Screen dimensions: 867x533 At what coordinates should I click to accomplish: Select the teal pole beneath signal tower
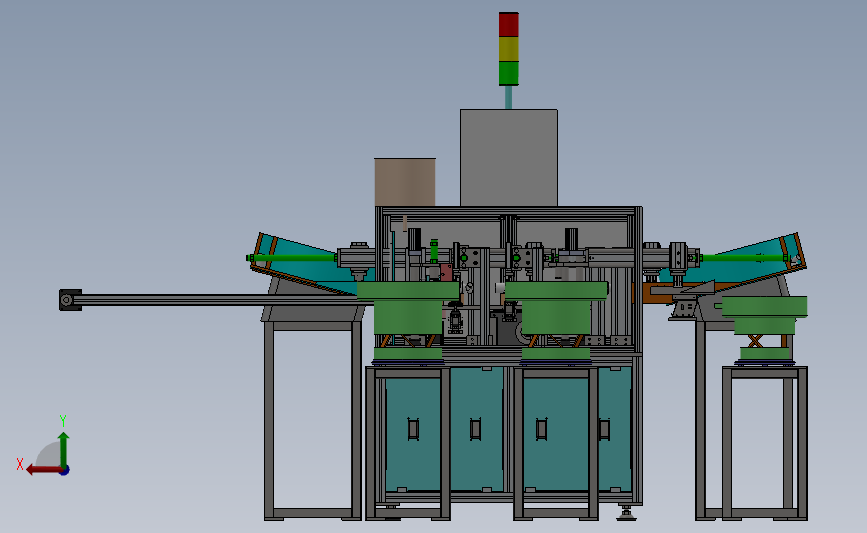508,97
